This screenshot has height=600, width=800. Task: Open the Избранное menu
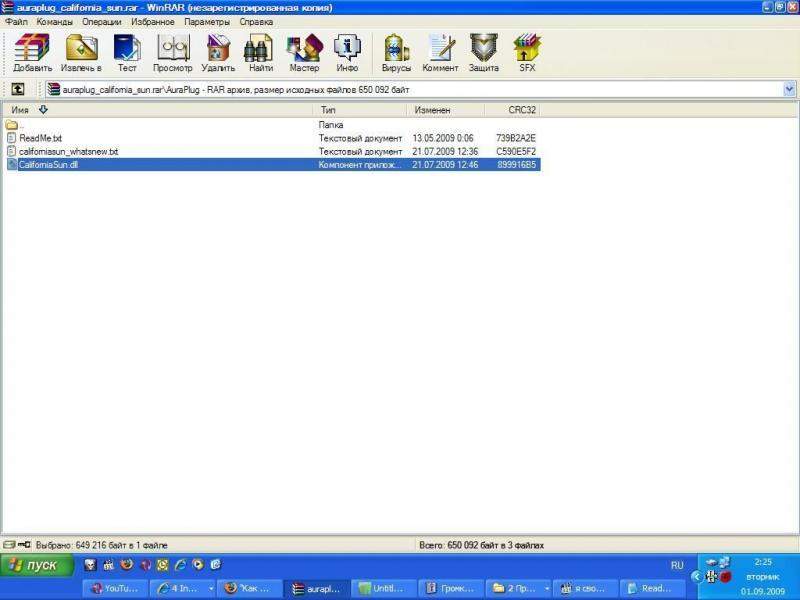click(x=153, y=22)
